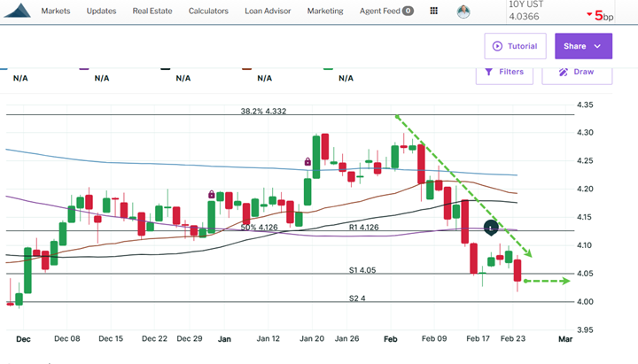Open the Real Estate menu item
The width and height of the screenshot is (638, 364).
(153, 12)
